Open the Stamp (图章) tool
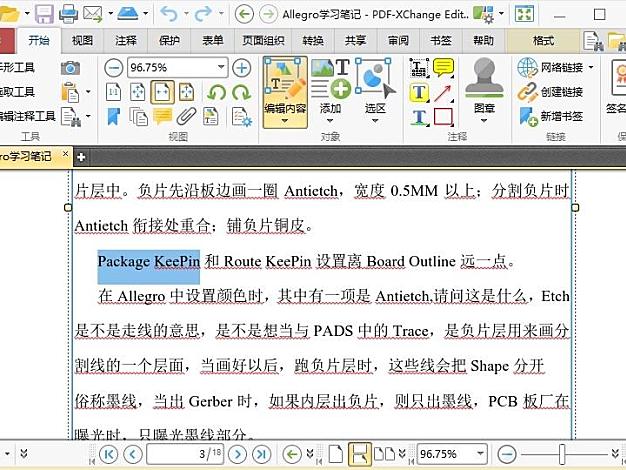Viewport: 626px width, 470px height. coord(484,91)
